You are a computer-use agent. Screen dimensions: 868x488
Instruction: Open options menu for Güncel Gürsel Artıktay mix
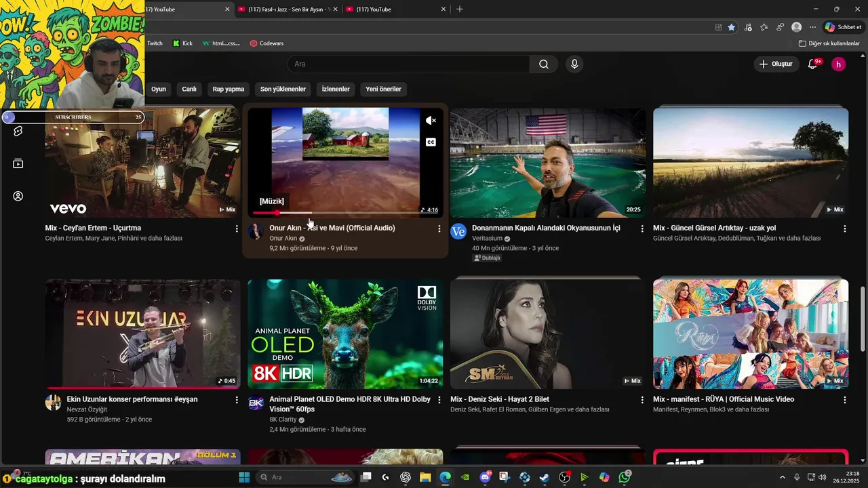point(844,228)
